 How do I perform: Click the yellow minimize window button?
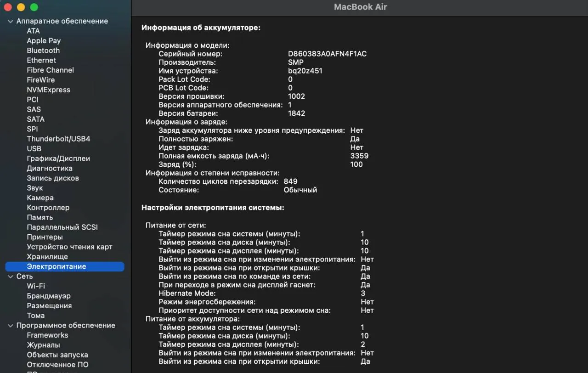click(x=21, y=7)
